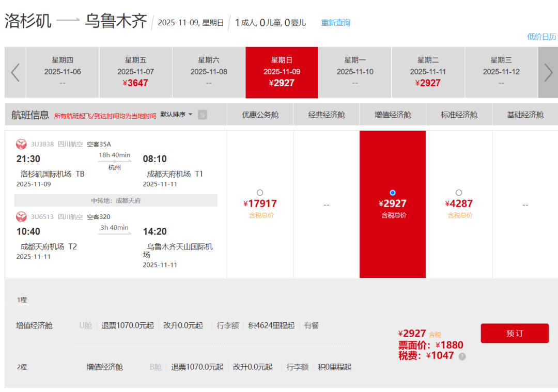Click the tax fee help question icon
The width and height of the screenshot is (558, 392).
coord(462,356)
